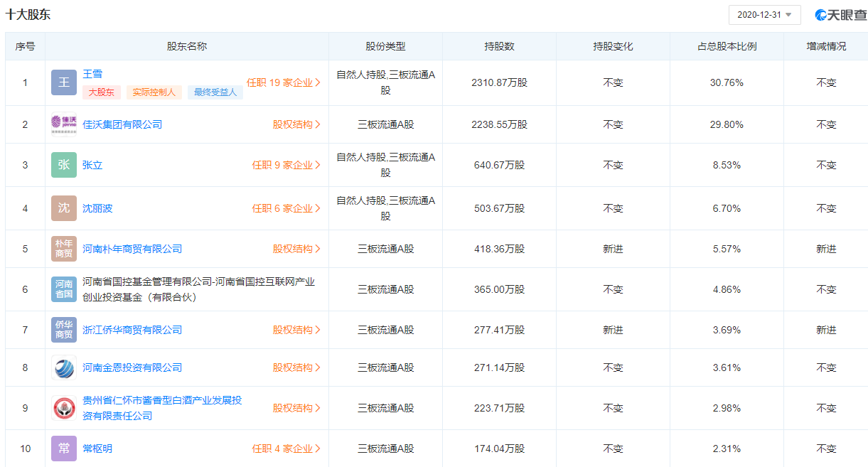Expand 股权结构 for 河南朴年商贸有限公司
Screen dimensions: 868x467
coord(296,249)
